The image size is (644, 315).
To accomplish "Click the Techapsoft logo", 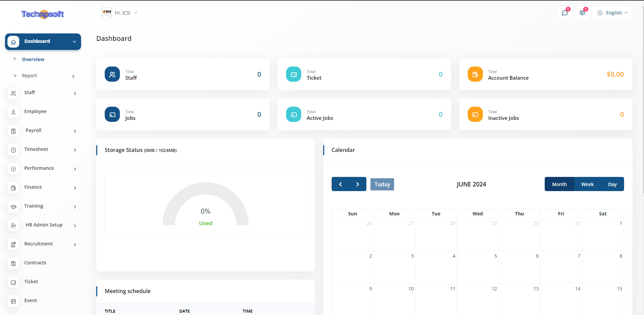I will 43,14.
